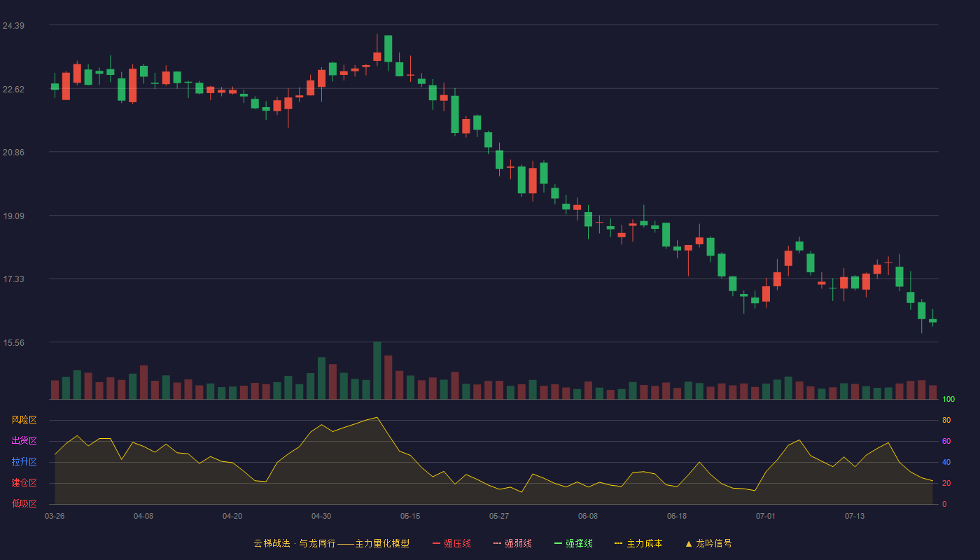Select the 建仓区 zone label

point(24,483)
